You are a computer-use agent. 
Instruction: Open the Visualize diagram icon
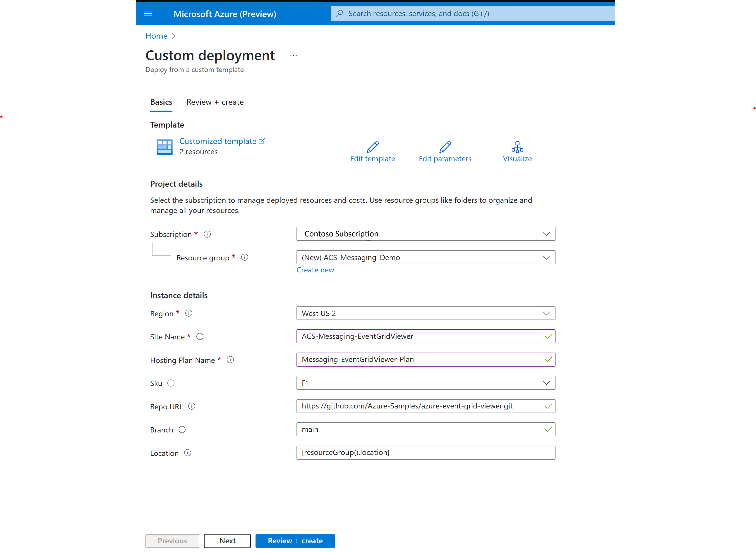click(517, 147)
